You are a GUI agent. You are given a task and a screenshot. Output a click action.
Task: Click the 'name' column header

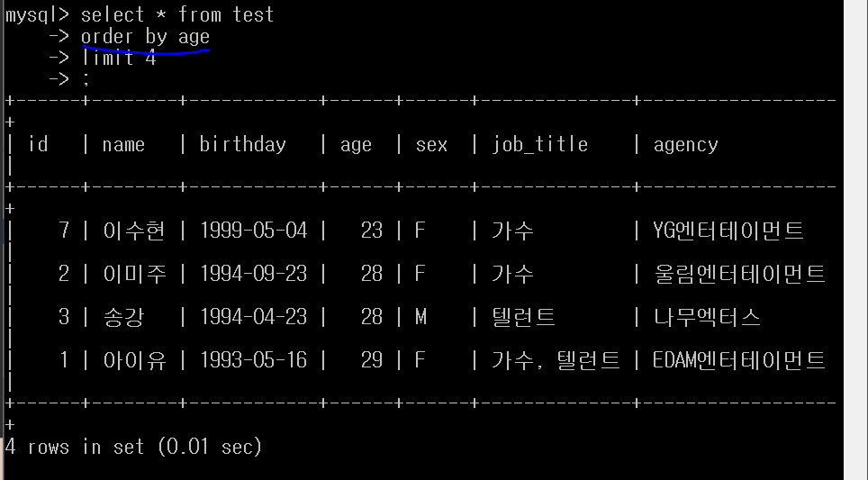123,144
